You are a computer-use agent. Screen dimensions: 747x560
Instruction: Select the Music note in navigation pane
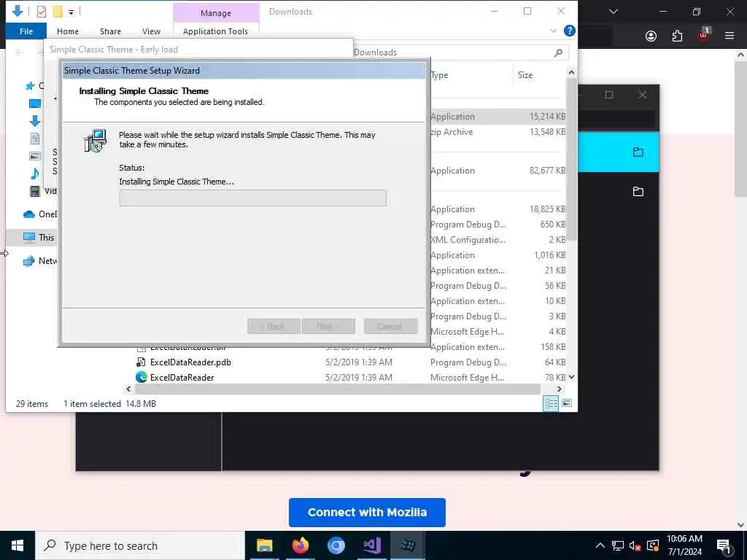35,174
